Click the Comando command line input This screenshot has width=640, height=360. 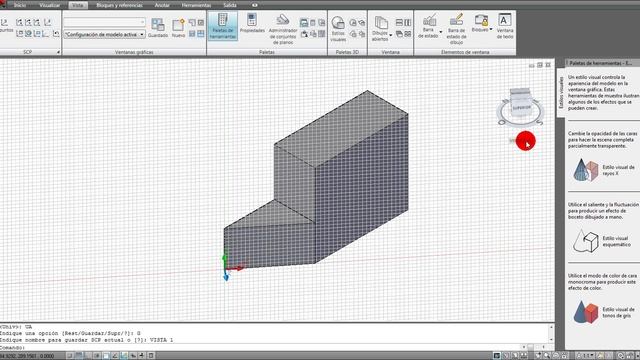tap(261, 347)
